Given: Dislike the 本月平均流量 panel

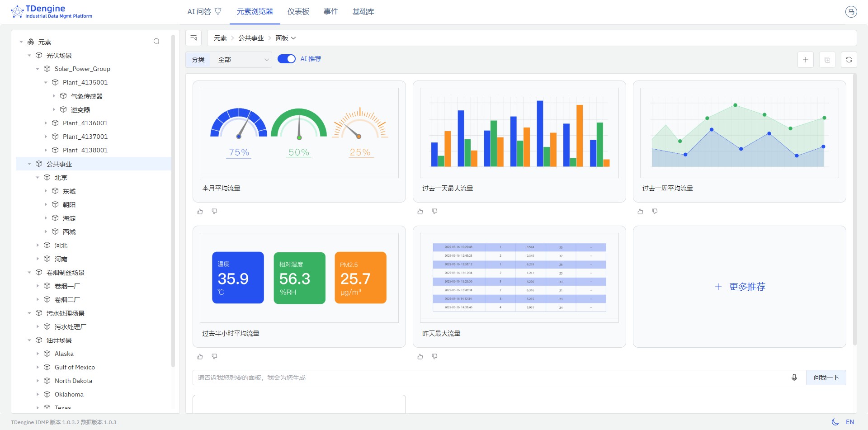Looking at the screenshot, I should [215, 212].
